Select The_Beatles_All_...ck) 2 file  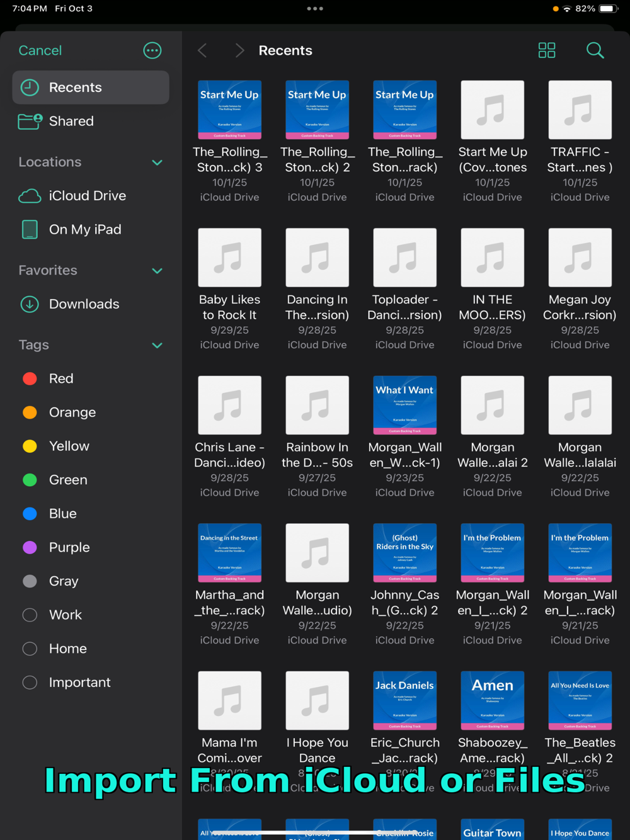point(580,732)
